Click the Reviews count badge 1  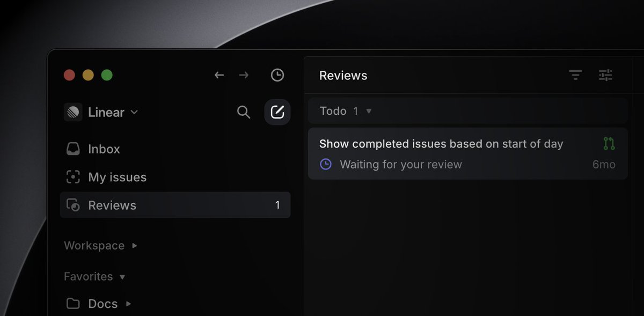(x=277, y=205)
